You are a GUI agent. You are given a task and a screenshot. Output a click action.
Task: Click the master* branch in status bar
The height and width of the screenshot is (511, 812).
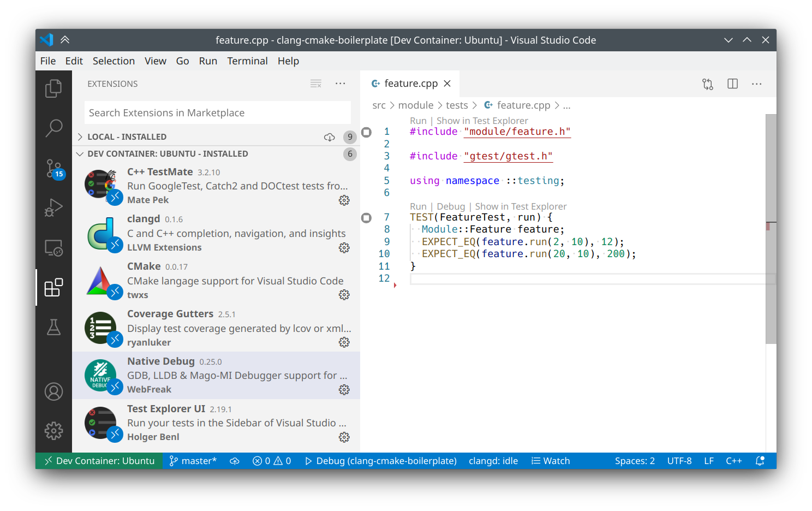click(193, 461)
